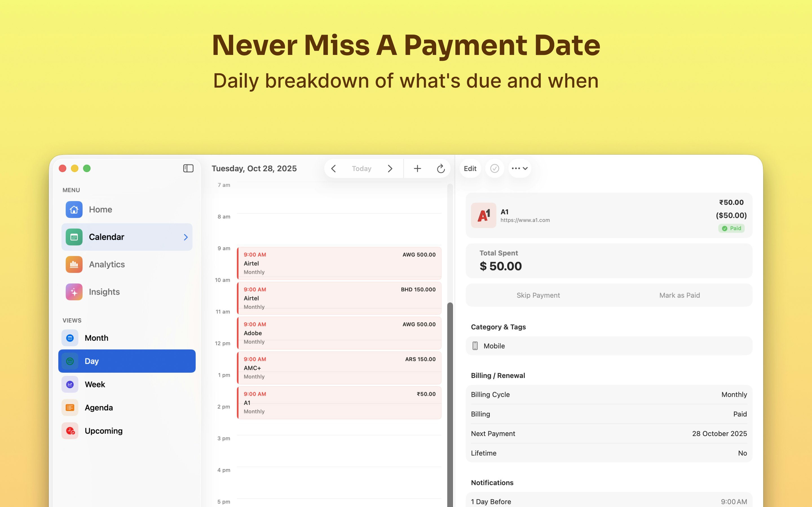Viewport: 812px width, 507px height.
Task: Toggle the paid checkmark circle button
Action: pyautogui.click(x=495, y=168)
